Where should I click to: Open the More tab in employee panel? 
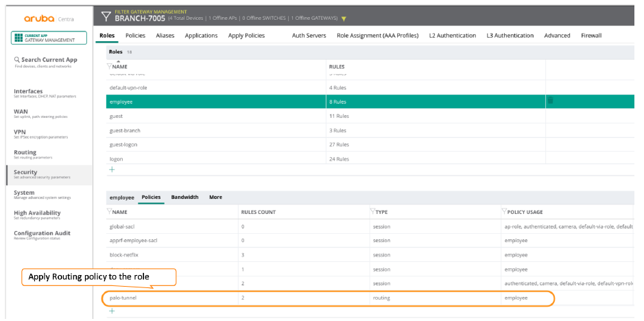(215, 198)
